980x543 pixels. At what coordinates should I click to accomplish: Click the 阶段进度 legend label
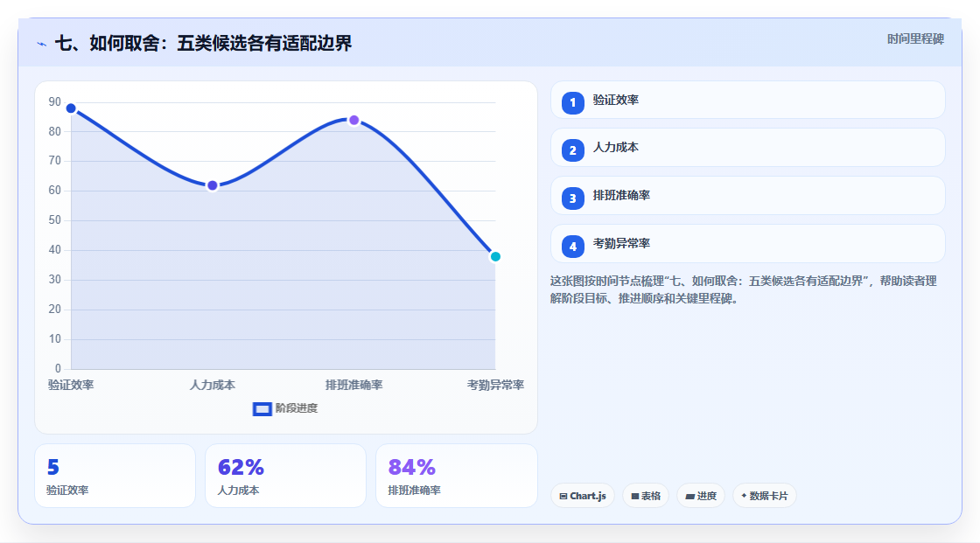click(x=297, y=408)
